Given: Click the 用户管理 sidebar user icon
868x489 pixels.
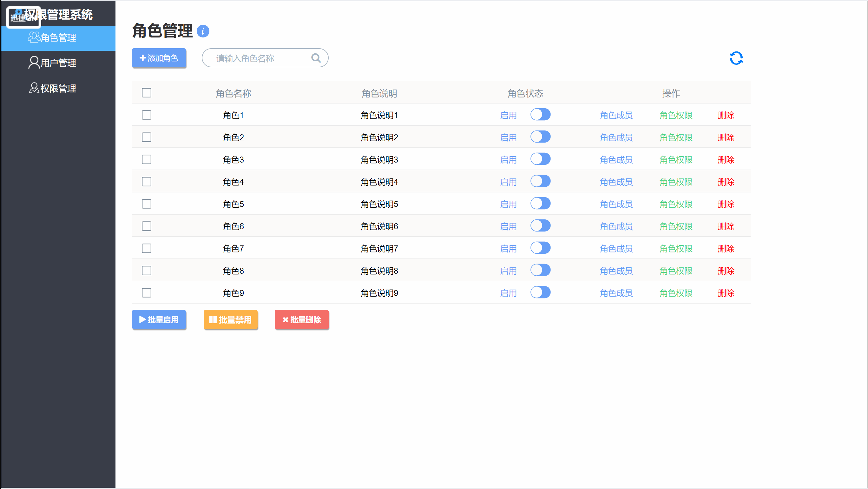Looking at the screenshot, I should [33, 63].
